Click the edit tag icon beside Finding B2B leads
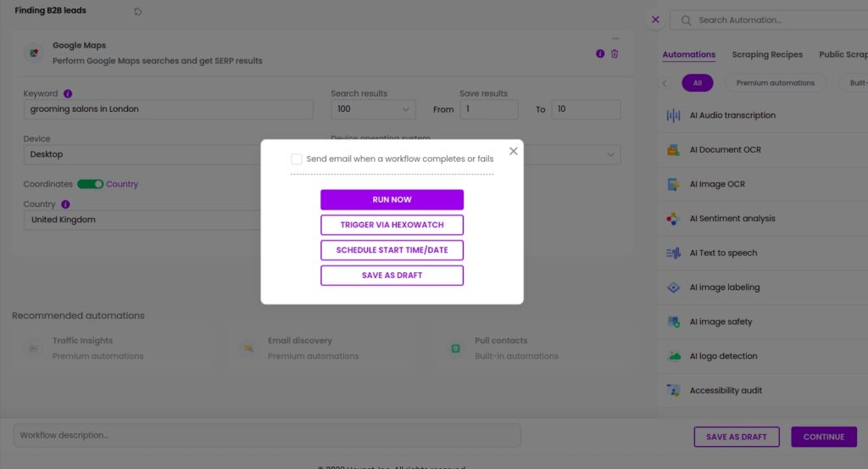The height and width of the screenshot is (469, 868). click(x=138, y=12)
